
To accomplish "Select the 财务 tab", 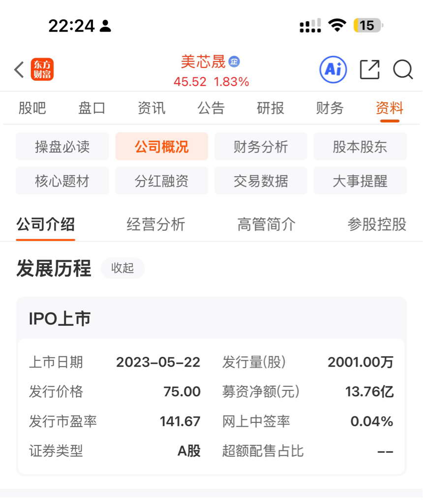I will click(x=330, y=108).
